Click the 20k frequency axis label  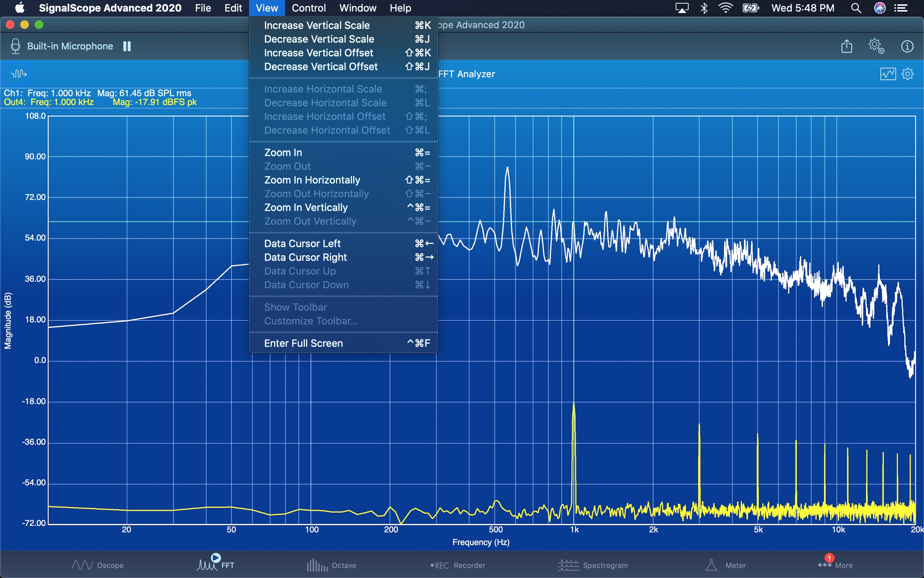coord(917,530)
